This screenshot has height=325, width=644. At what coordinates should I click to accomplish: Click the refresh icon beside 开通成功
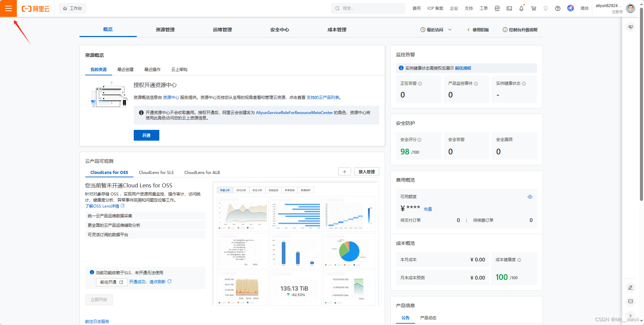170,282
